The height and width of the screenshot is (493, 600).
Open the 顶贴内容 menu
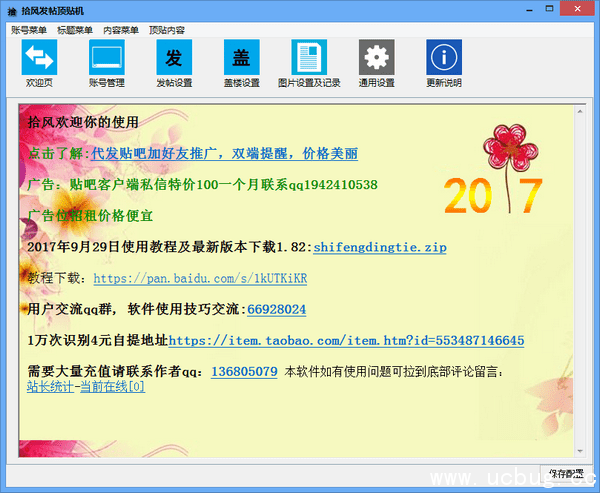[167, 30]
